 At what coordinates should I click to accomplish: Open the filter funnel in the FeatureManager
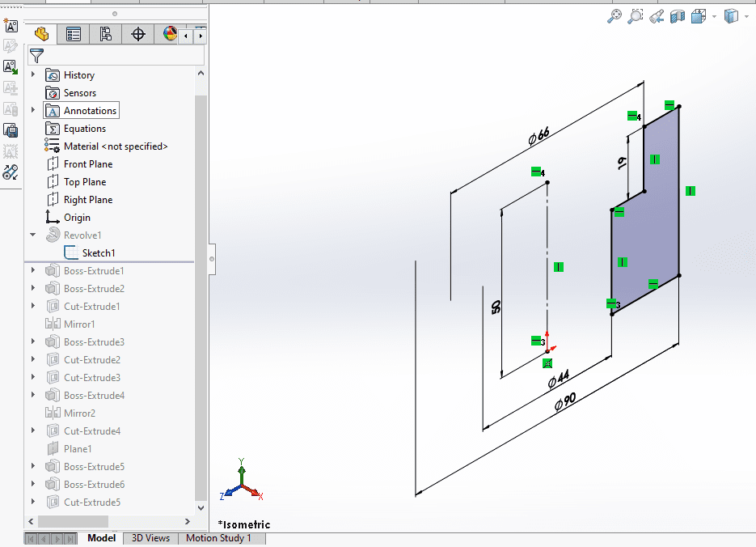(x=36, y=56)
